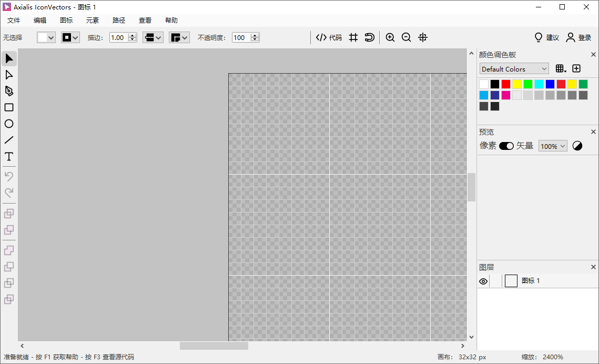
Task: Open the preview 100% zoom dropdown
Action: point(553,146)
